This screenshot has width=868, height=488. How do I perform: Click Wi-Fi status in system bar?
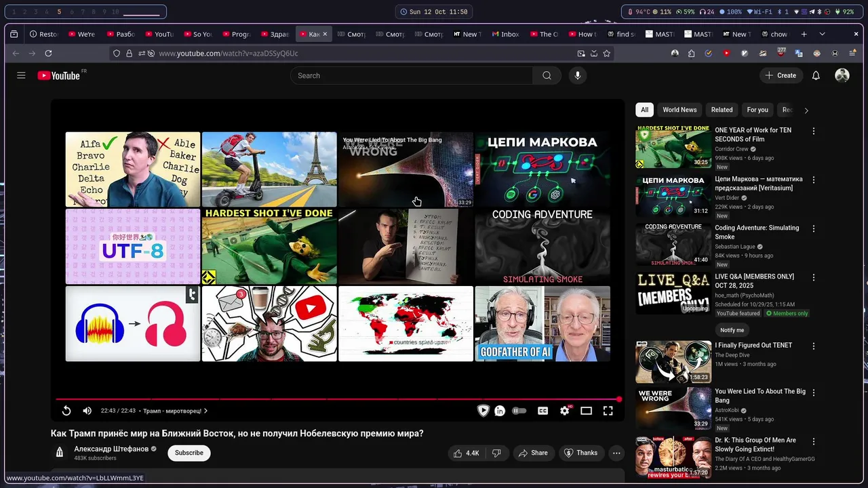tap(759, 12)
